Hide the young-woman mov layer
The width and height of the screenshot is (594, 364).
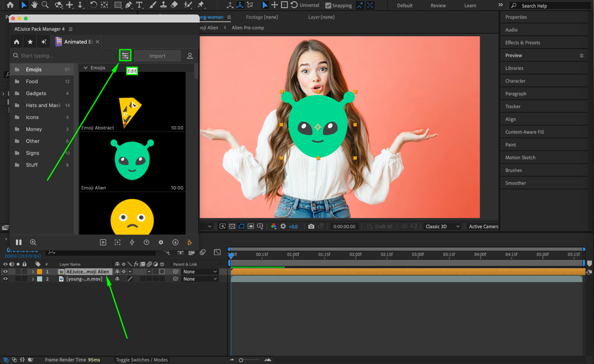5,279
